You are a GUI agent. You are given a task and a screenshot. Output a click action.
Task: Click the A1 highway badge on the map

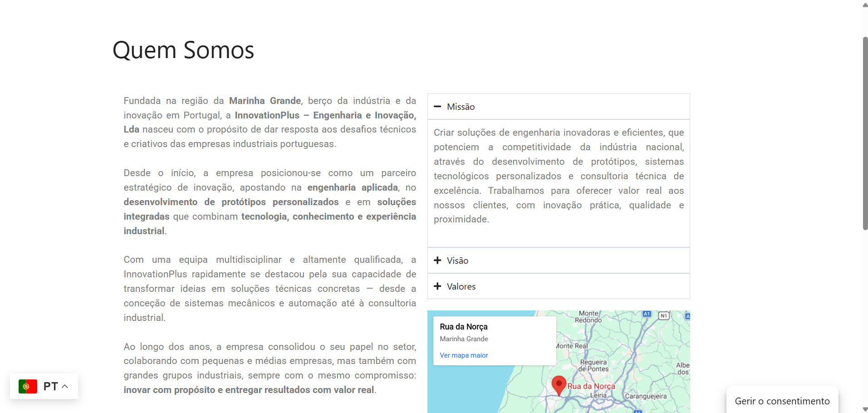coord(647,314)
